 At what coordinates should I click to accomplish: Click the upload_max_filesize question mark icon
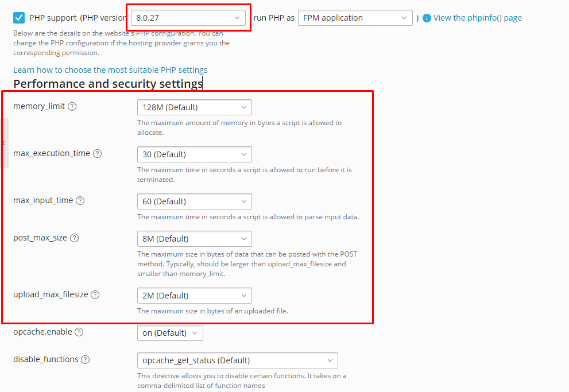click(94, 294)
